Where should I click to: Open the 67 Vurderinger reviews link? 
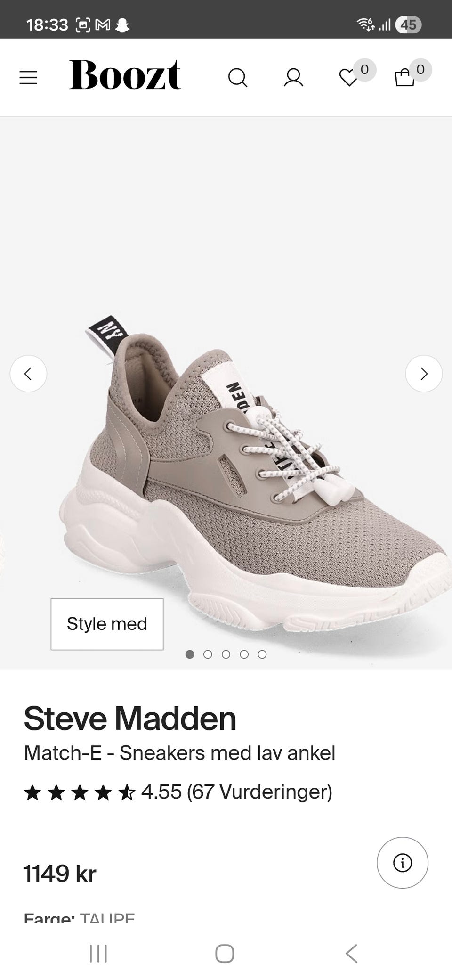[260, 792]
